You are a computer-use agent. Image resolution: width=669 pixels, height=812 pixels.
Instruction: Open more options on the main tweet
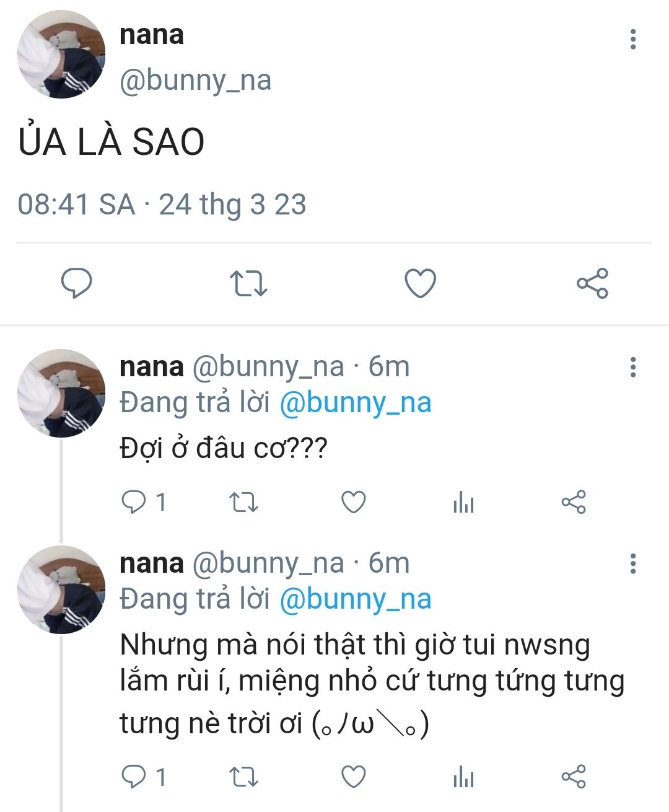pos(632,39)
